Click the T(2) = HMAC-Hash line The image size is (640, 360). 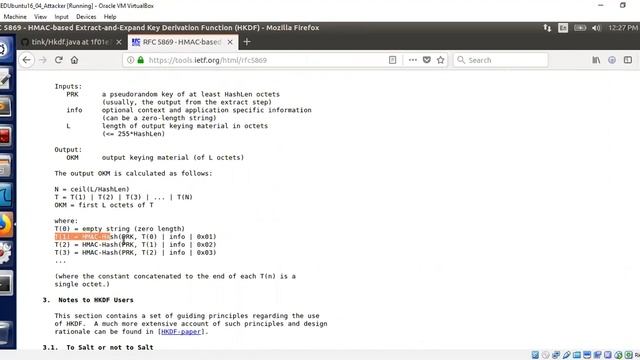pos(135,244)
